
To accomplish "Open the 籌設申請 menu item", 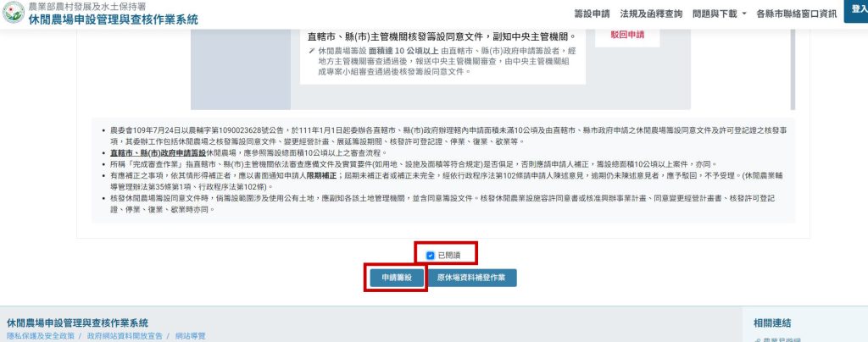I will pyautogui.click(x=592, y=14).
